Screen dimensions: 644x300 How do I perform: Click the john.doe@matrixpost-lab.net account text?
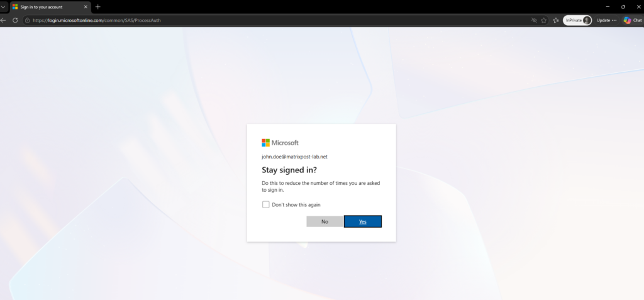[294, 157]
